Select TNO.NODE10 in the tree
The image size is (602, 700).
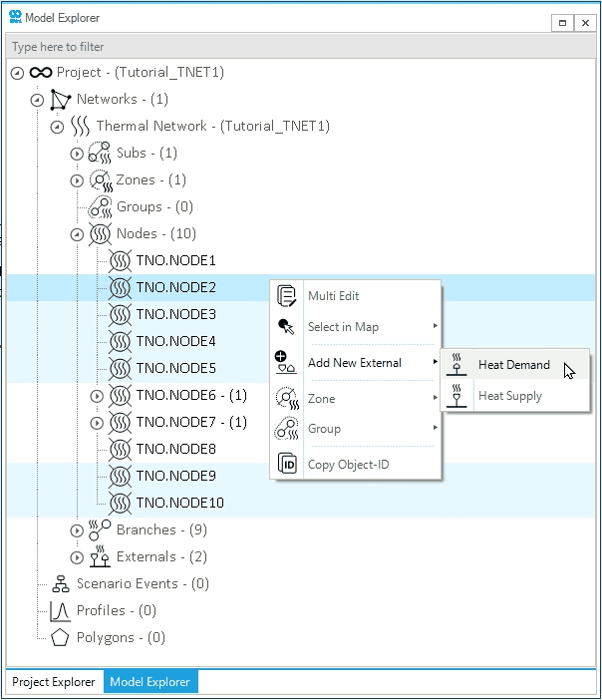pos(179,503)
